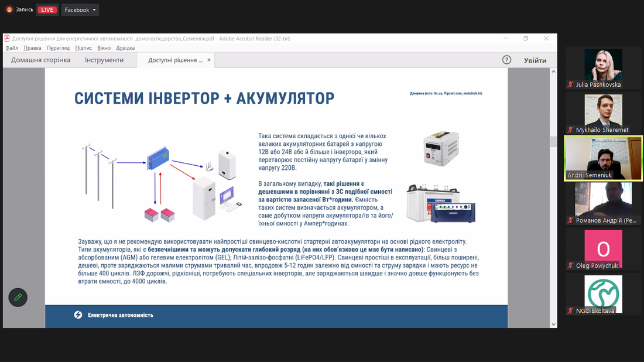Switch to the Інструменти tab

pyautogui.click(x=104, y=60)
